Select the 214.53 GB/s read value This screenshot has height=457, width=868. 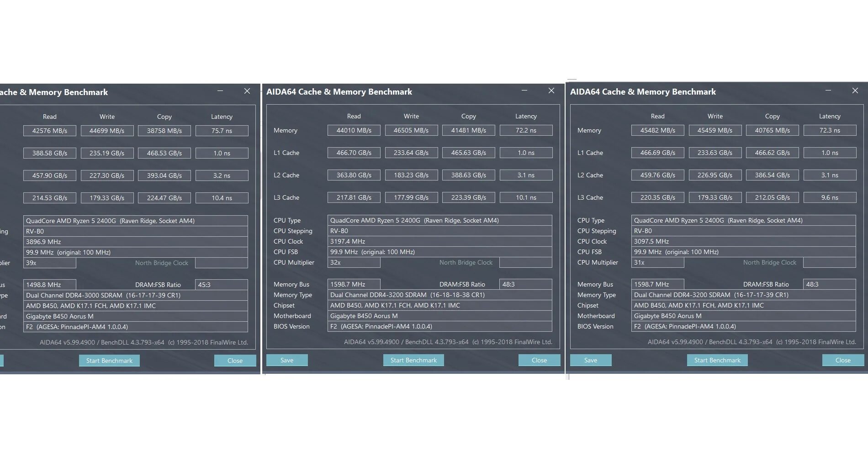50,198
